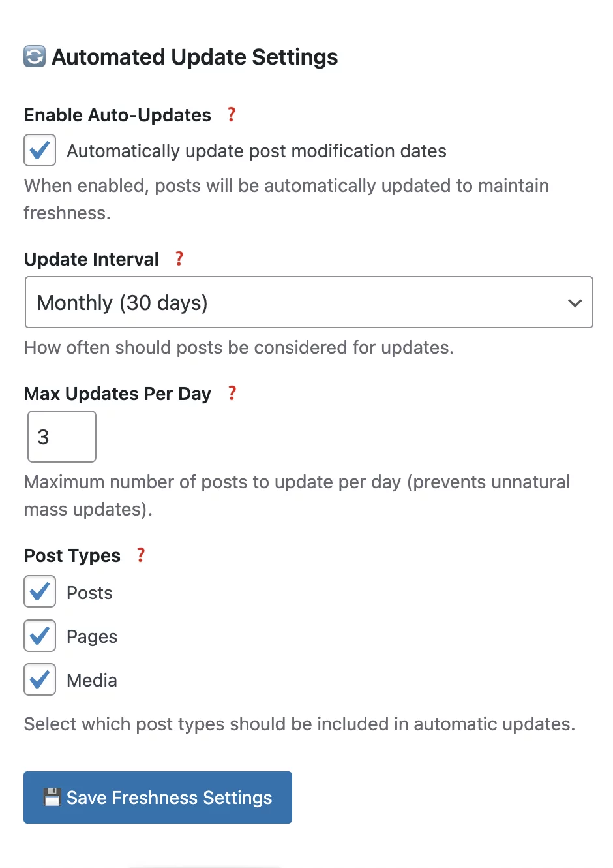Click the floppy disk icon on Save button
The height and width of the screenshot is (868, 613).
click(x=52, y=798)
